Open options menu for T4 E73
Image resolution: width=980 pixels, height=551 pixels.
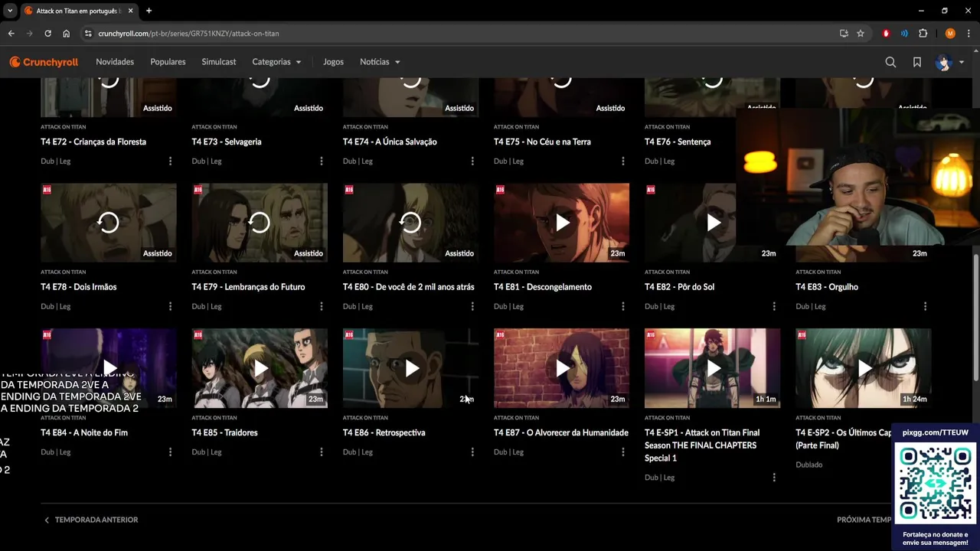[321, 161]
